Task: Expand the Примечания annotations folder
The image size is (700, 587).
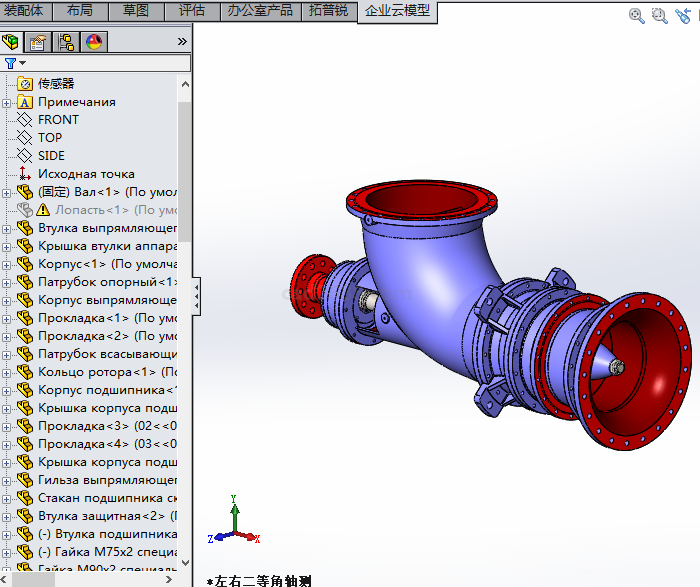Action: 7,102
